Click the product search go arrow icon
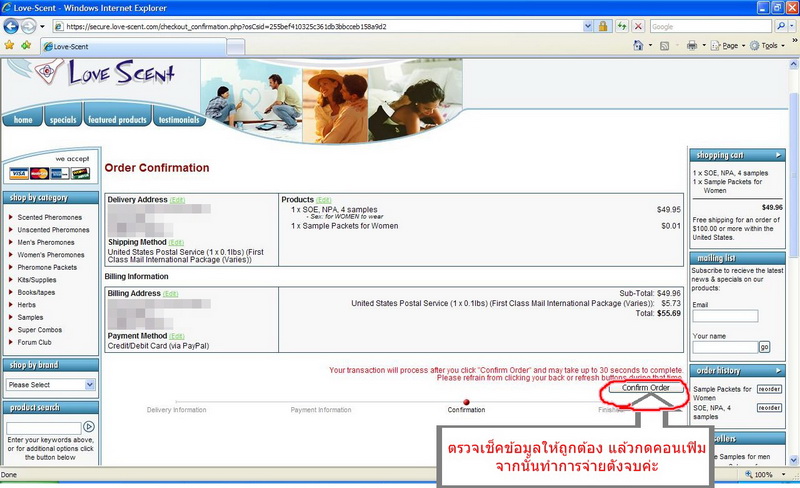Viewport: 800px width, 488px height. pyautogui.click(x=89, y=427)
